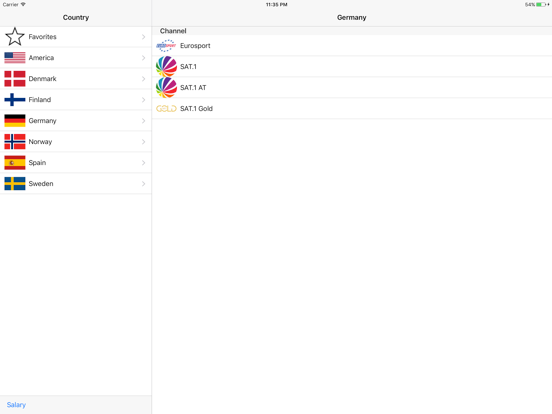Open the SAT.1 Gold channel name
Screen dimensions: 552x414
tap(196, 108)
